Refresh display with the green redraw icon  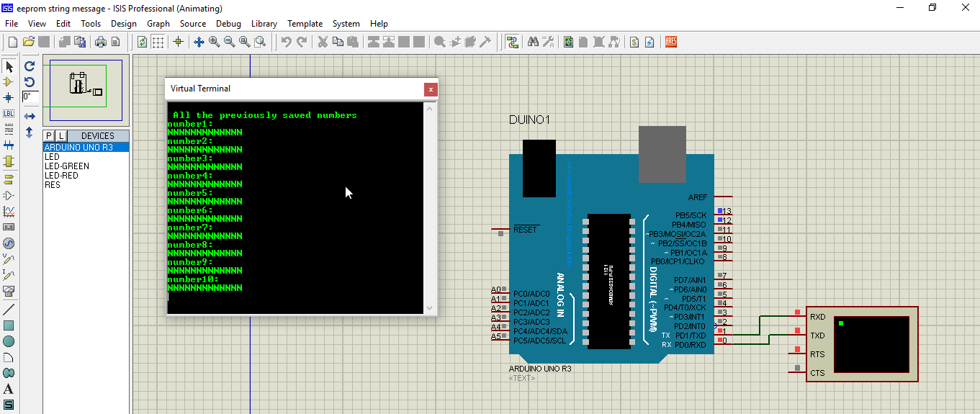pos(143,42)
